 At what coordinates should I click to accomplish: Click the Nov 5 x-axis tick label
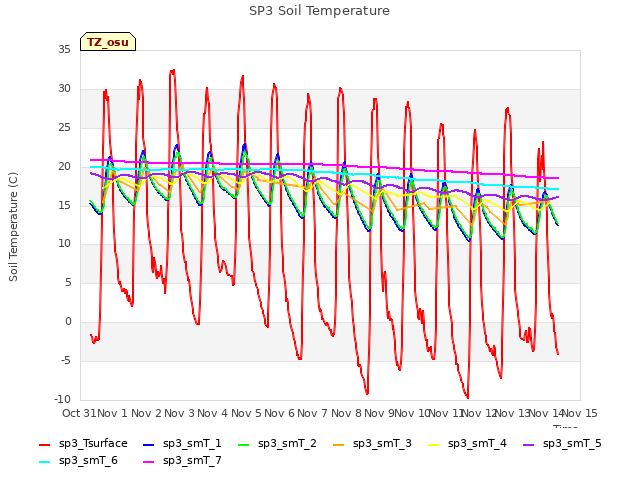pos(246,413)
